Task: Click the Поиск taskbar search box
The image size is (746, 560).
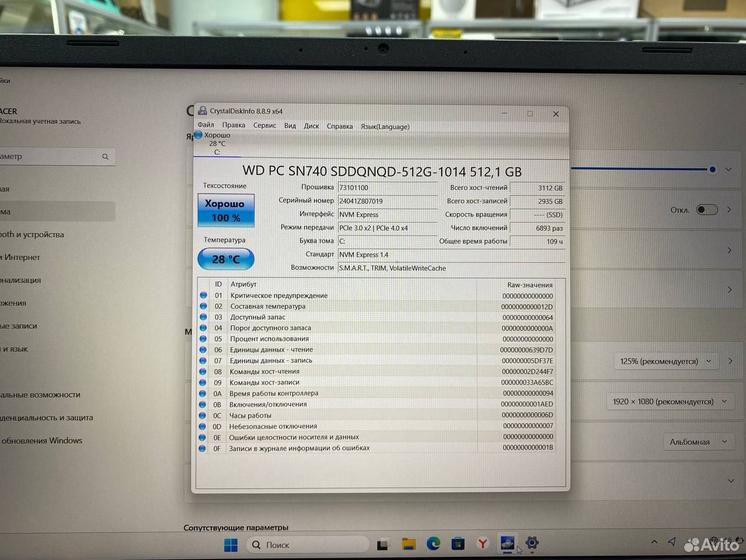Action: click(307, 545)
